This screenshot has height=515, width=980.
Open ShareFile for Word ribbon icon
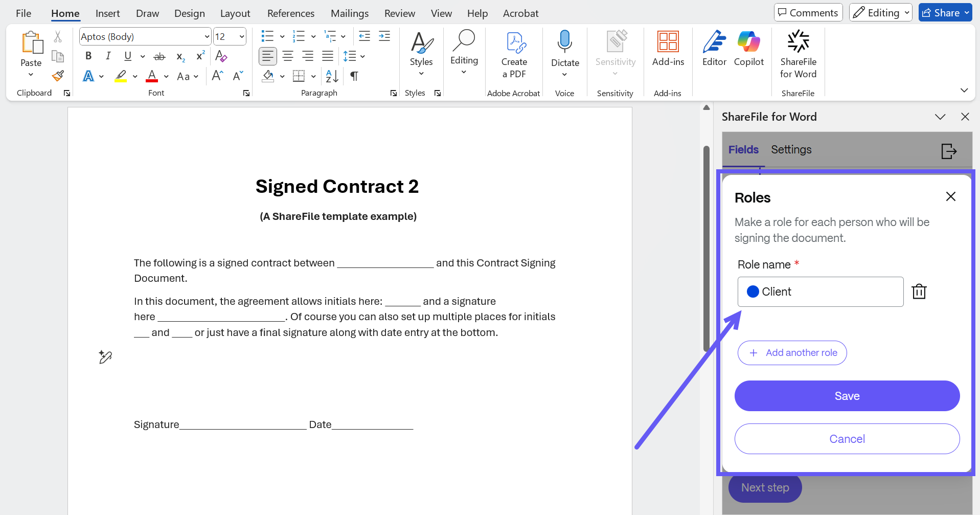pos(797,54)
